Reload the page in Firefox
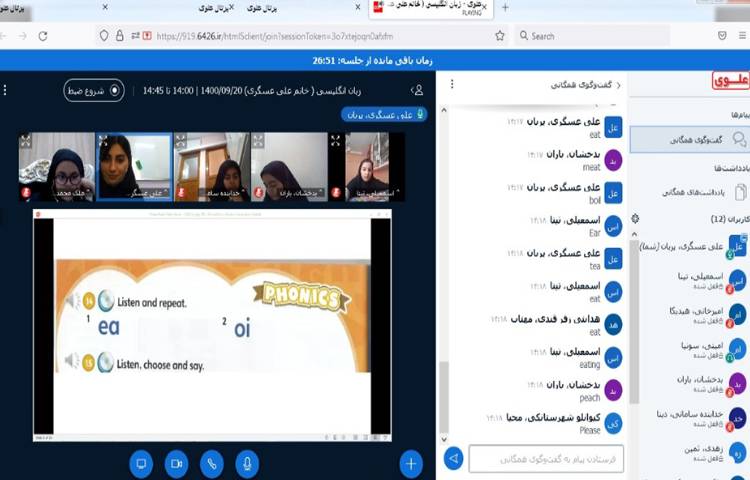Viewport: 750px width, 480px height. tap(43, 36)
